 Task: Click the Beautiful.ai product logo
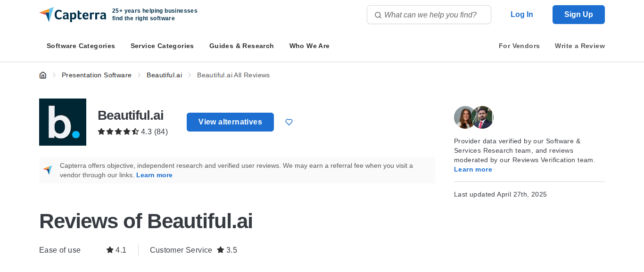coord(63,122)
